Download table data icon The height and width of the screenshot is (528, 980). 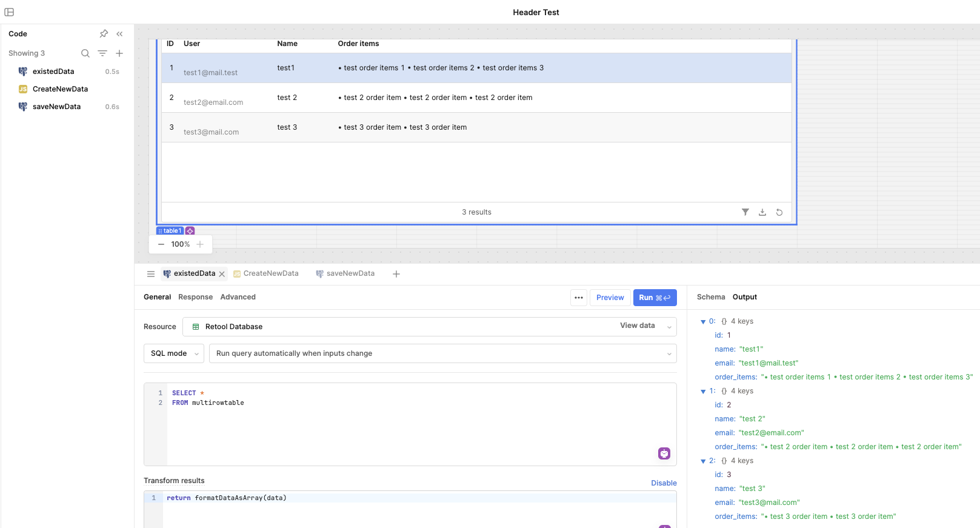(762, 212)
